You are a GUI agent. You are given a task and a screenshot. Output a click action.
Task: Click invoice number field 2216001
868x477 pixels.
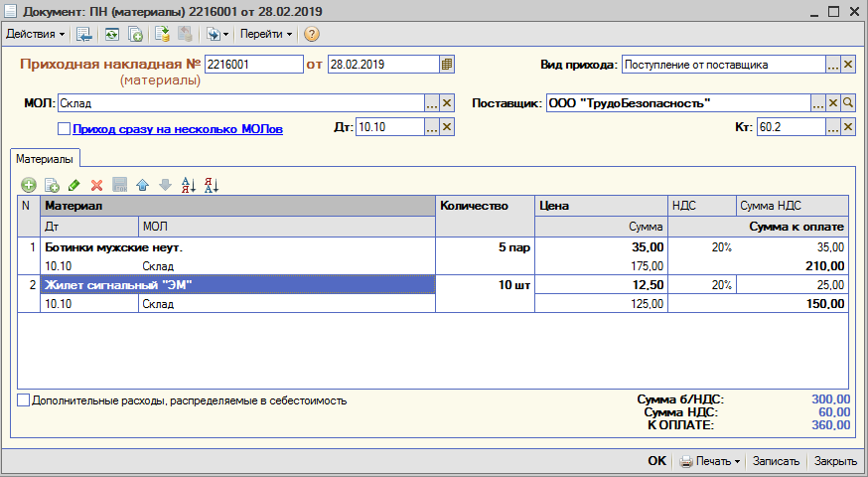click(254, 65)
